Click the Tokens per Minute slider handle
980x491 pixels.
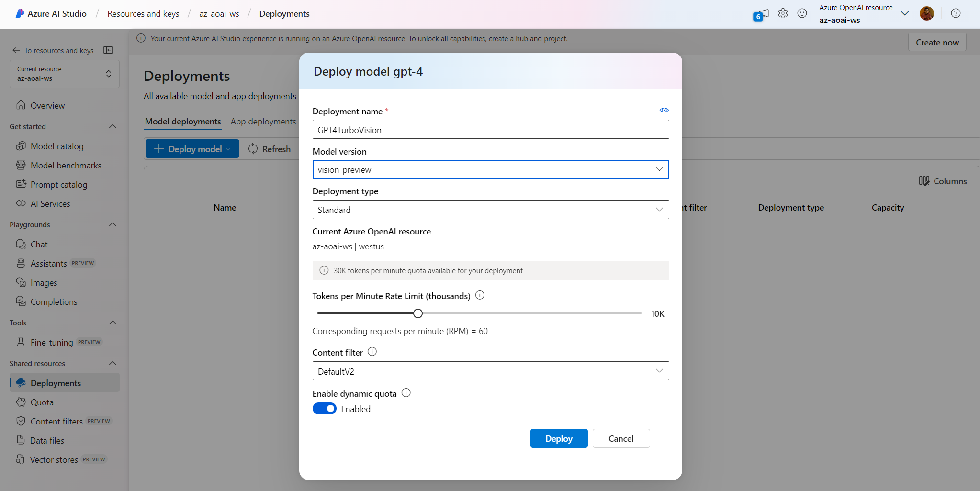coord(418,313)
